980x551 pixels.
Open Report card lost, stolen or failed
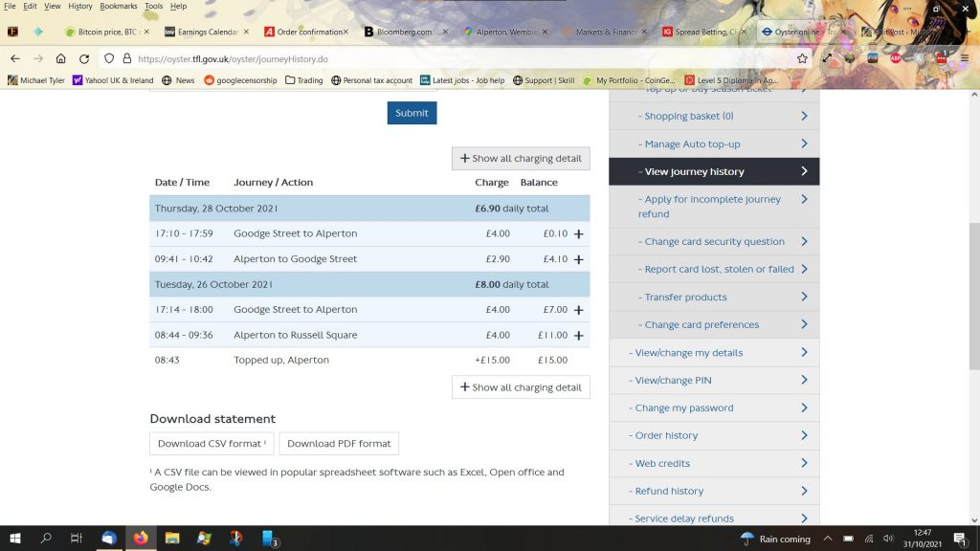coord(714,269)
